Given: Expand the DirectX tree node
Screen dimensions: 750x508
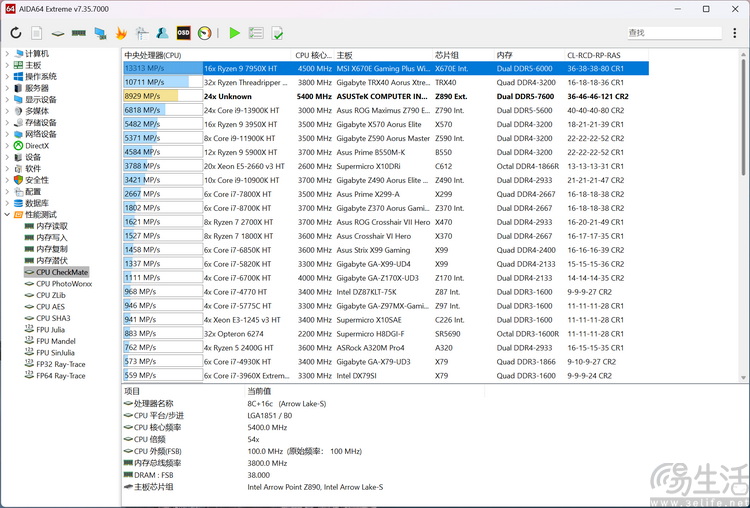Looking at the screenshot, I should pos(7,145).
